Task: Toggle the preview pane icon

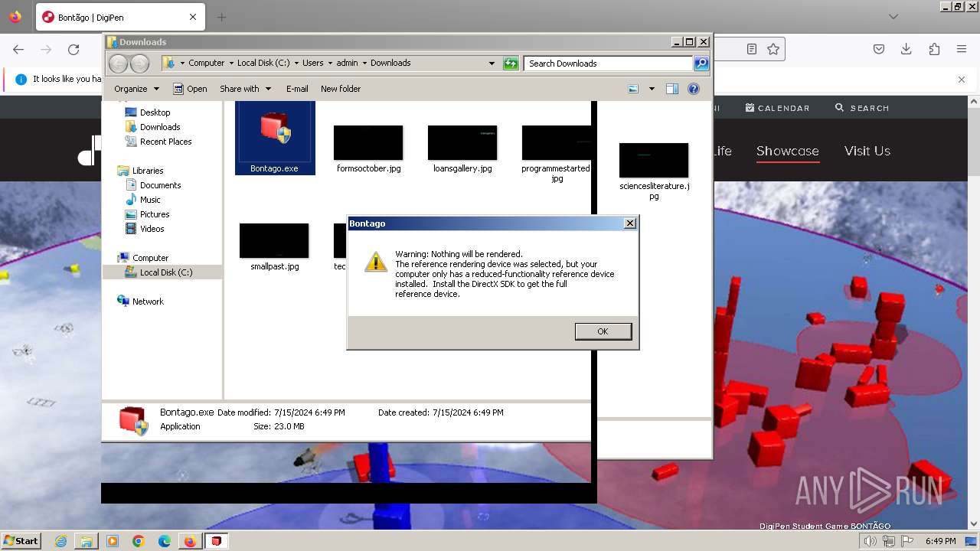Action: click(x=672, y=89)
